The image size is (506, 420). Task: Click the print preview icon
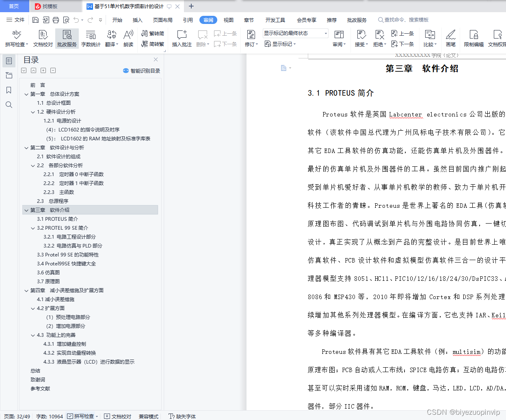(66, 20)
